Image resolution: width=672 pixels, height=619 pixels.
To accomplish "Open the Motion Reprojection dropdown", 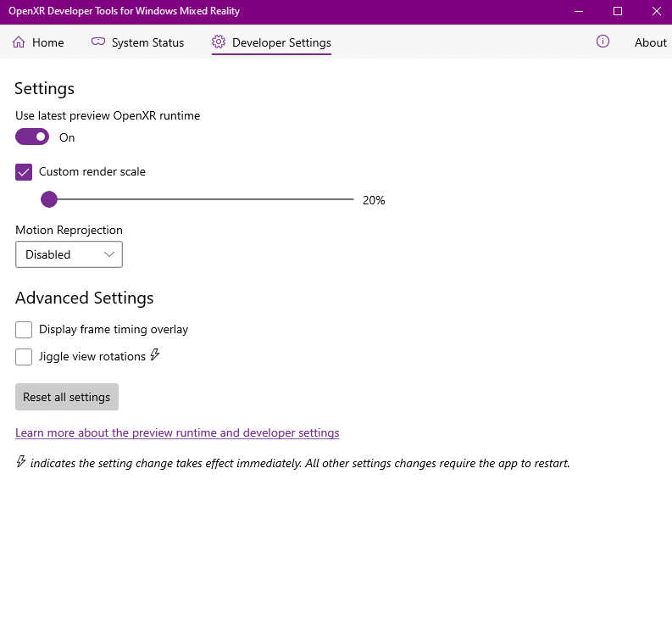I will (69, 254).
